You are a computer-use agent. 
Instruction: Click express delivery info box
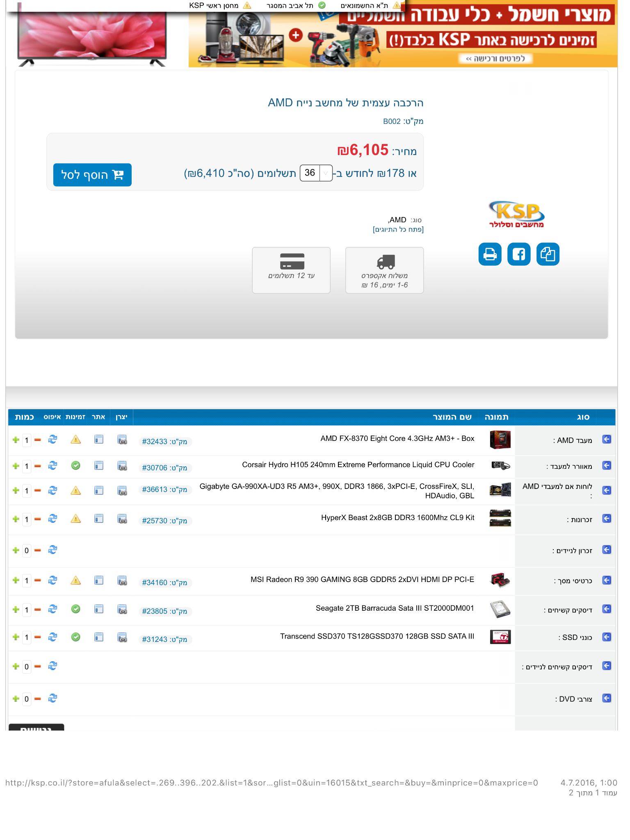coord(385,270)
